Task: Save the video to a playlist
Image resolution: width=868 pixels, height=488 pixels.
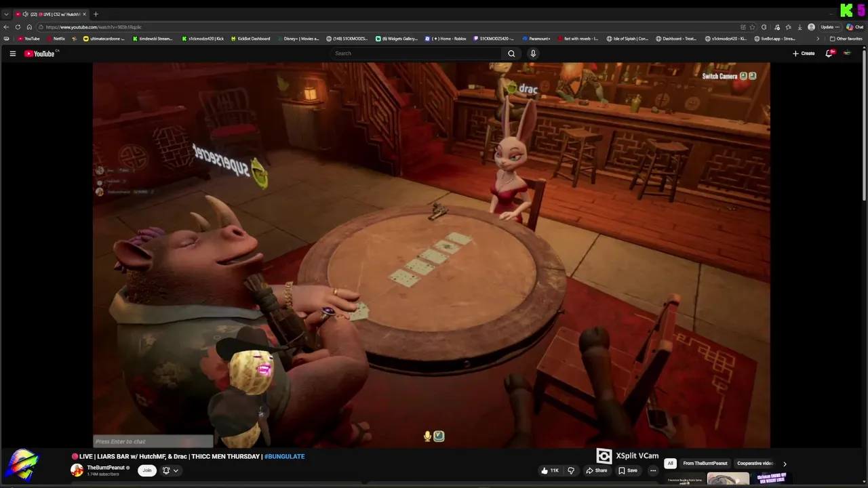Action: tap(628, 470)
